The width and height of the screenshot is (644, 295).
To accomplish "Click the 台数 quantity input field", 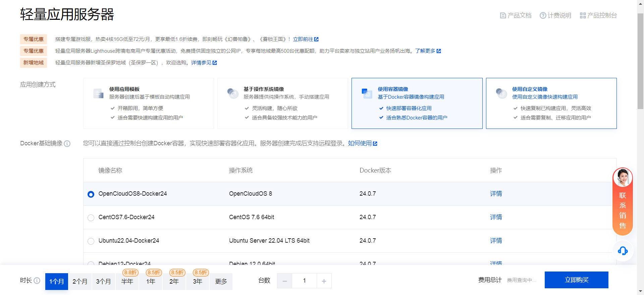I will coord(304,281).
